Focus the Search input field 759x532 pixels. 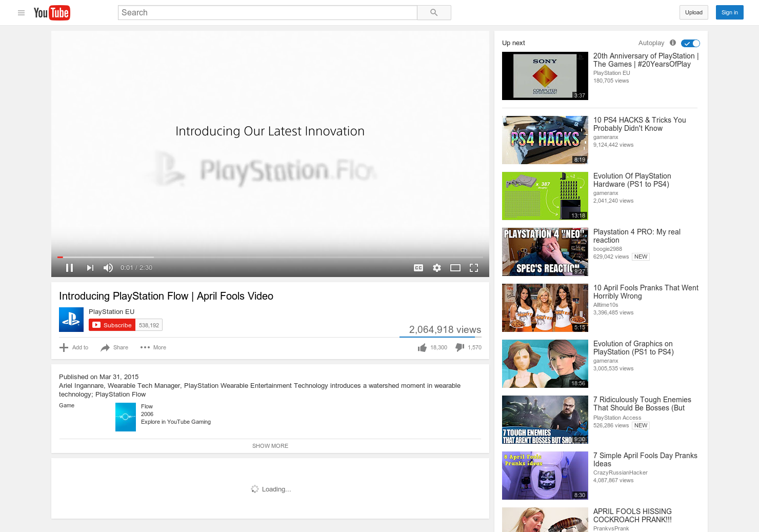pyautogui.click(x=268, y=13)
